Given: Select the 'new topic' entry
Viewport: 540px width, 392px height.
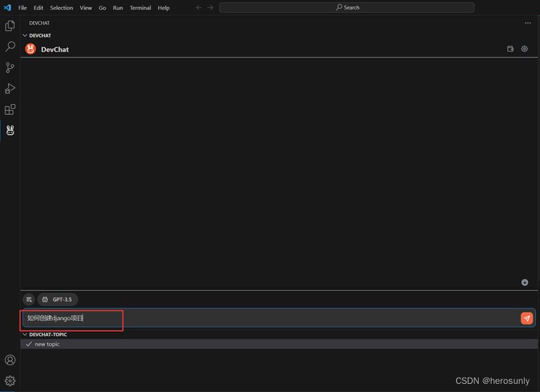Looking at the screenshot, I should [x=279, y=344].
